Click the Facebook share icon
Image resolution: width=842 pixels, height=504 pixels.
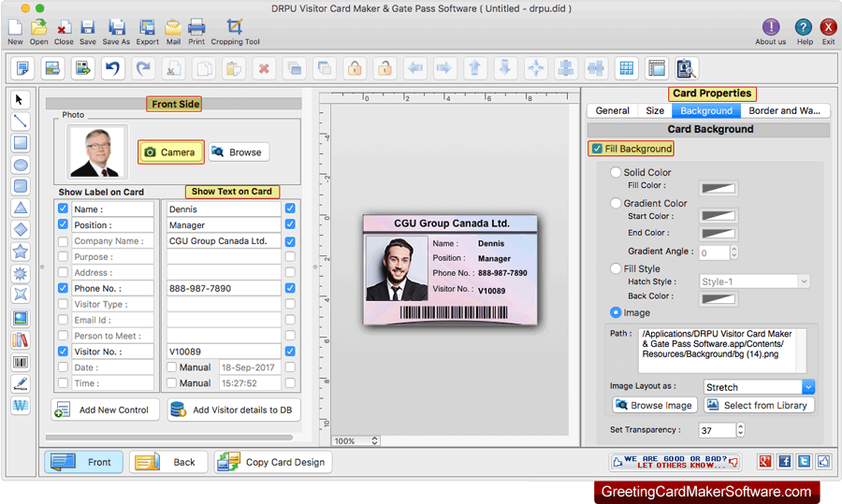[x=785, y=462]
